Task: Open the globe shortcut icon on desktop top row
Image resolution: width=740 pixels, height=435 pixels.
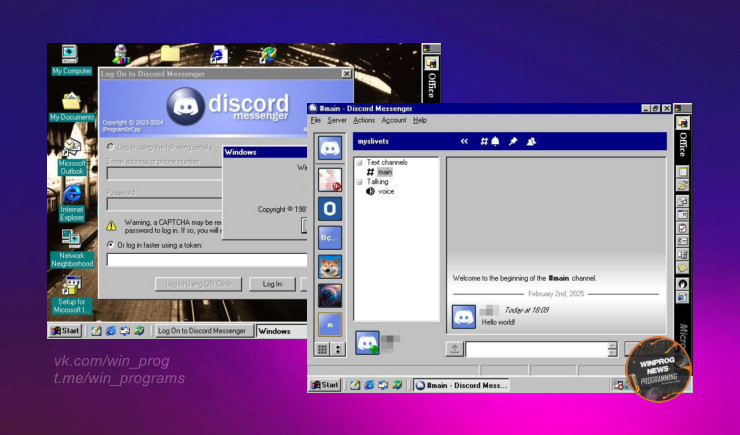Action: [x=268, y=54]
